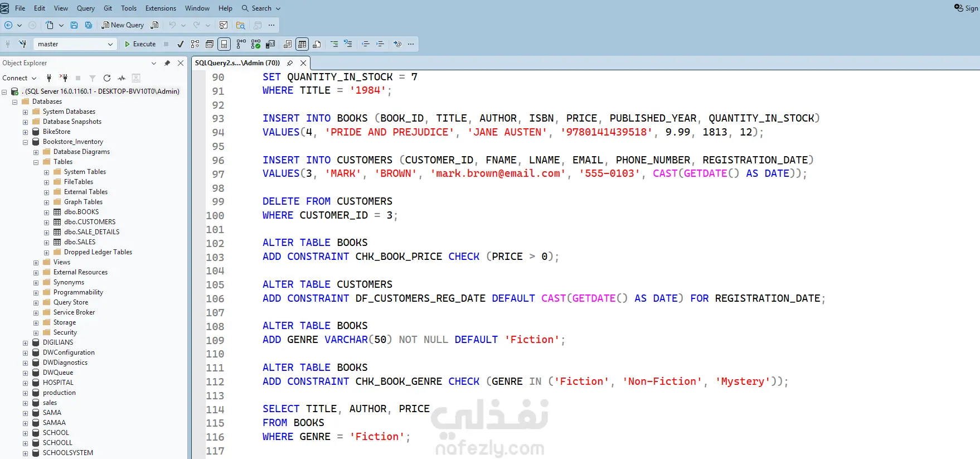Expand the dbo.BOOKS table node
Screen dimensions: 980x459
47,212
